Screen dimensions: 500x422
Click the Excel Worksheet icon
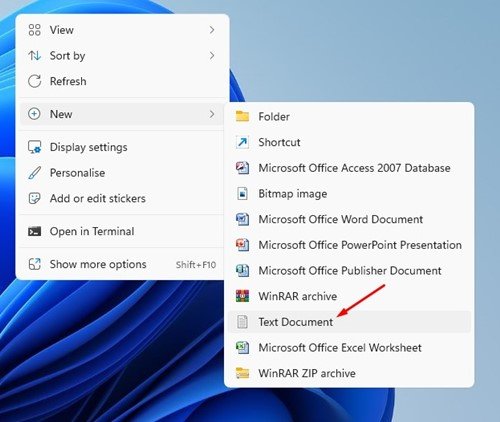pos(242,347)
